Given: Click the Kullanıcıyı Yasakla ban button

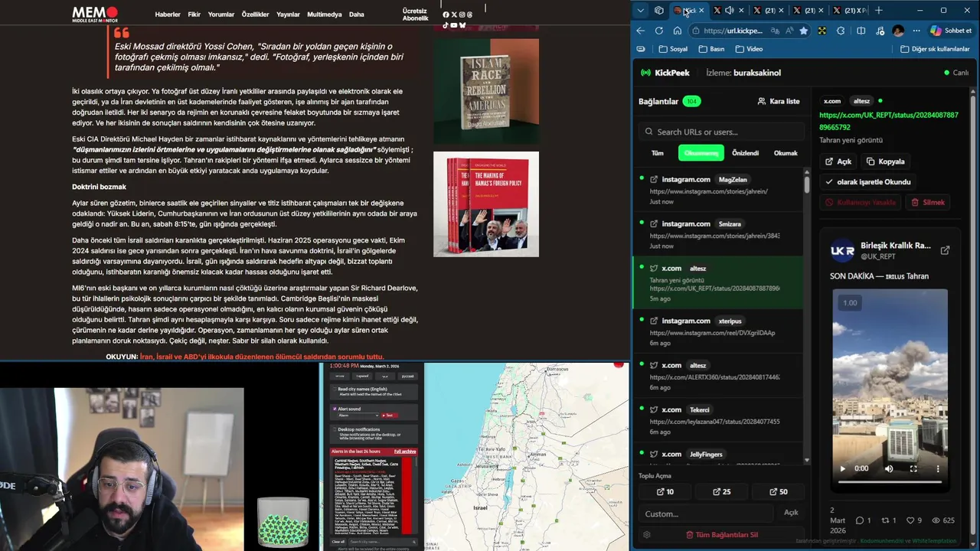Looking at the screenshot, I should click(861, 202).
